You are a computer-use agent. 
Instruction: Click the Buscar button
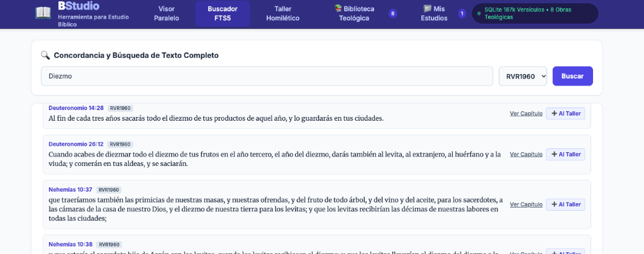572,76
